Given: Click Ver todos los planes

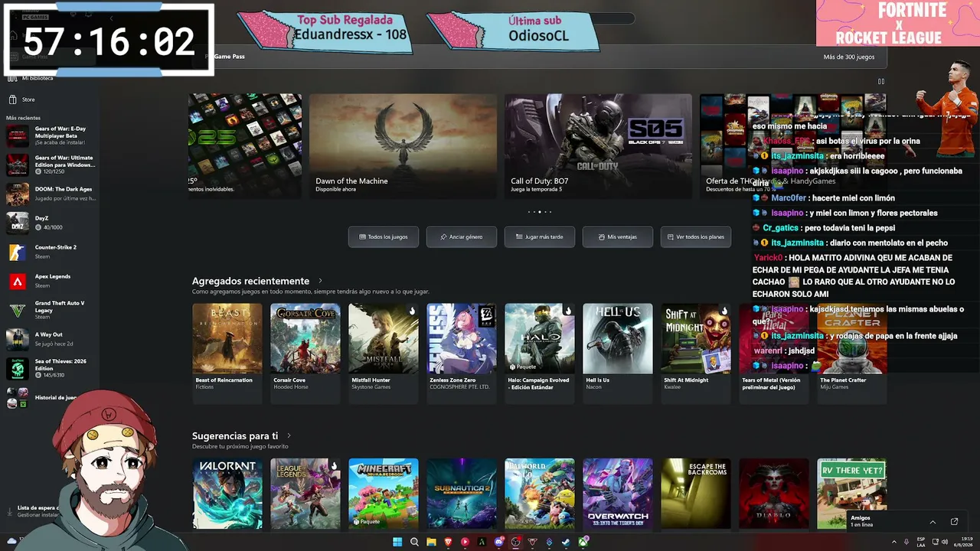Looking at the screenshot, I should [x=696, y=237].
